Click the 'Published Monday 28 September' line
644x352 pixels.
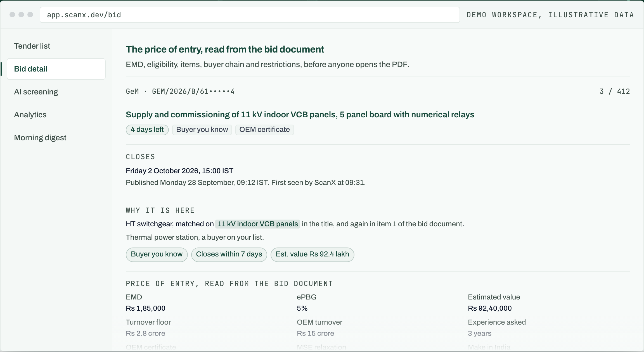click(x=246, y=183)
